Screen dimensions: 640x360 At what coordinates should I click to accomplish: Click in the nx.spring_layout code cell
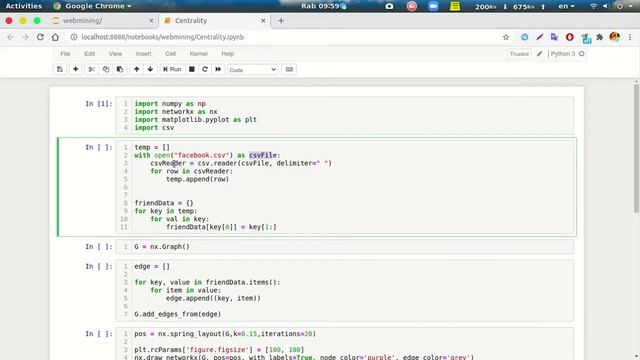344,344
